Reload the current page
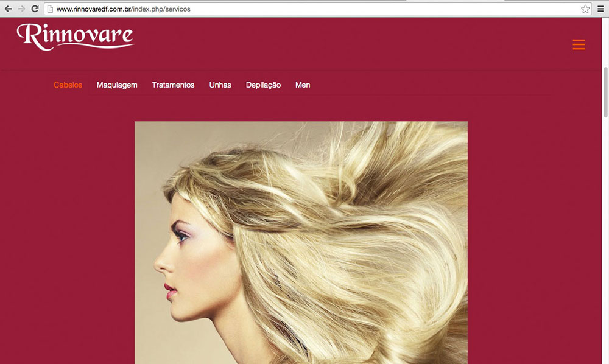 coord(35,9)
